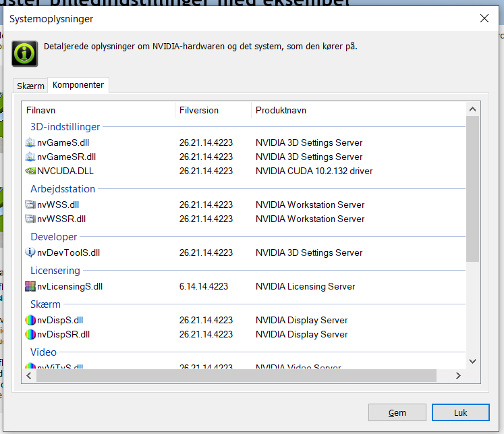
Task: Click the nvDispS.dll rainbow icon
Action: [x=30, y=320]
